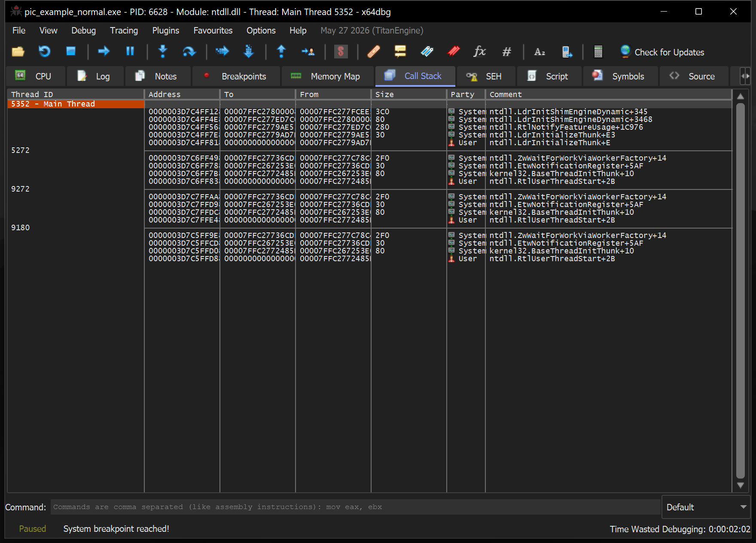The width and height of the screenshot is (756, 543).
Task: Switch to the CPU tab
Action: point(36,76)
